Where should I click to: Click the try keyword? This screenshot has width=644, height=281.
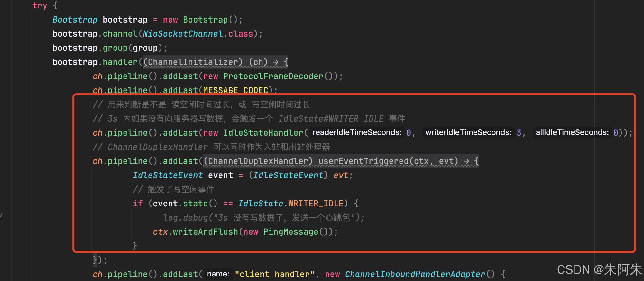pos(40,5)
